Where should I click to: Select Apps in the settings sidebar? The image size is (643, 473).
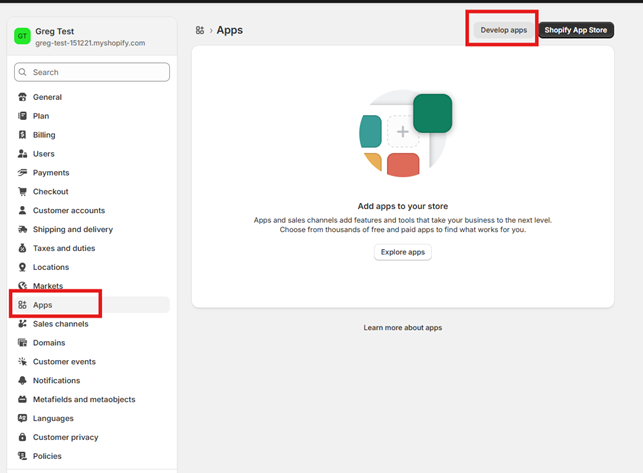92,305
